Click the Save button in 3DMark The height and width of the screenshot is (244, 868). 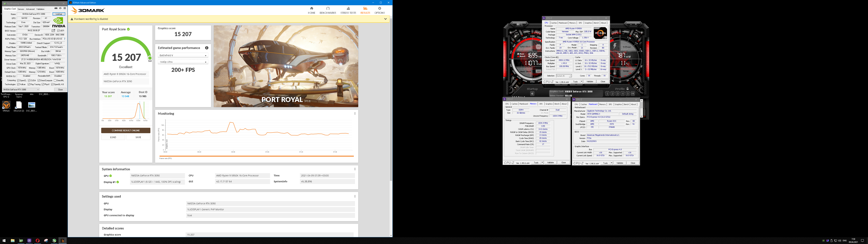point(138,137)
